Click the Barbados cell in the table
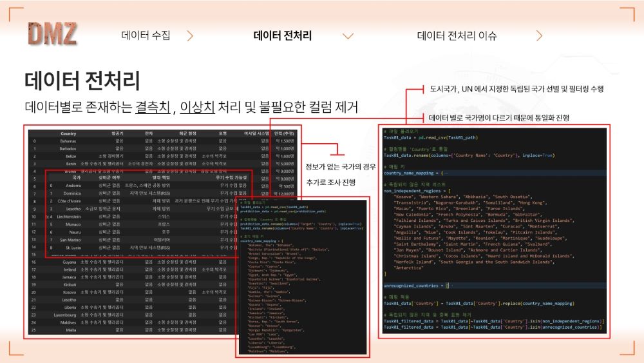Viewport: 644px width, 363px height. point(68,148)
